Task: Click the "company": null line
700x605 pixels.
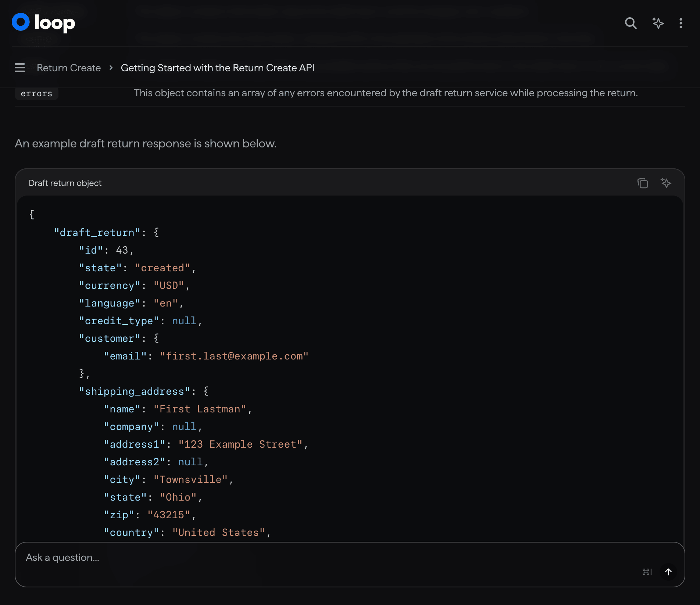Action: click(153, 427)
